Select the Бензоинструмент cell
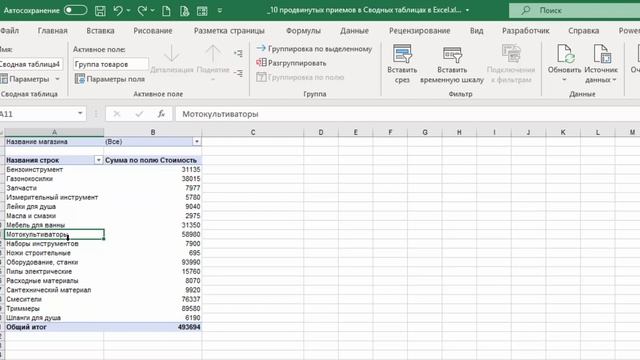This screenshot has height=360, width=640. pyautogui.click(x=54, y=169)
